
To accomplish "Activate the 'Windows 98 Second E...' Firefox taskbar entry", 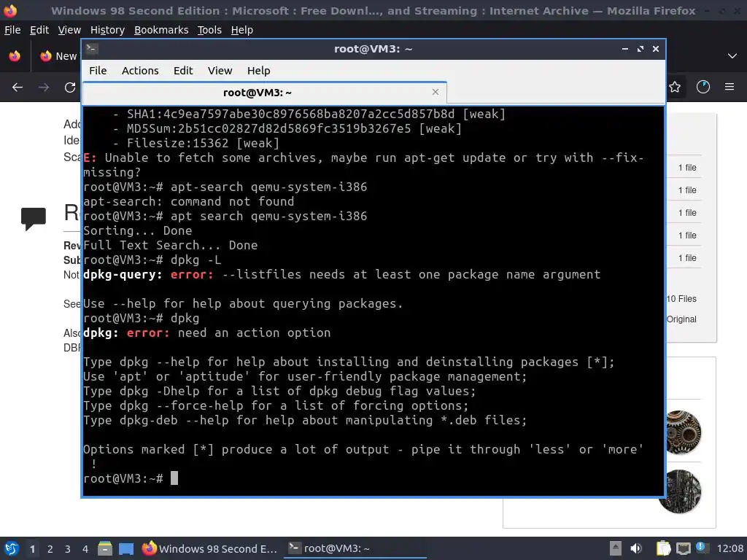I will (x=210, y=548).
